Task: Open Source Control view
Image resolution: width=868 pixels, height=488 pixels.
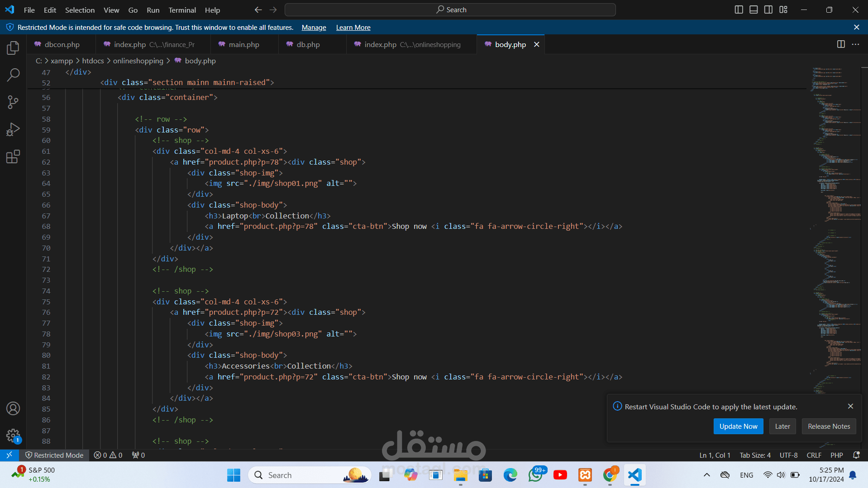Action: [x=13, y=102]
